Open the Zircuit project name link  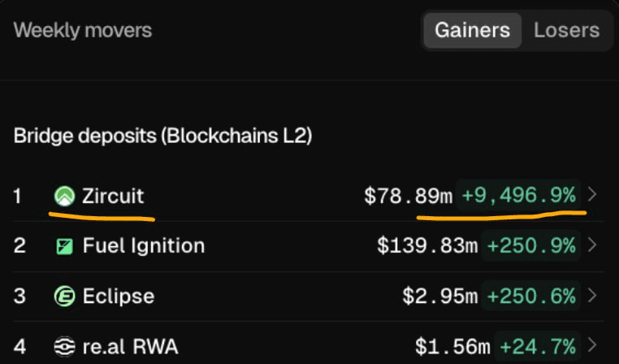click(114, 196)
